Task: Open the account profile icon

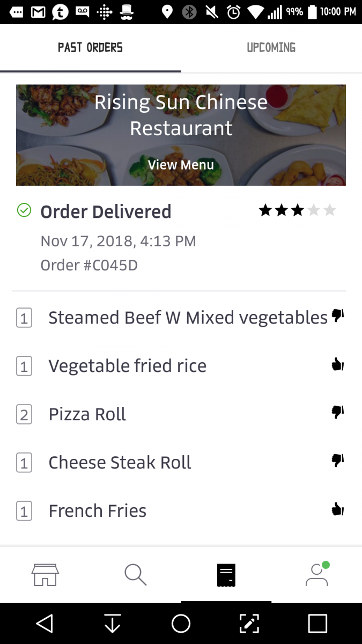Action: coord(317,575)
